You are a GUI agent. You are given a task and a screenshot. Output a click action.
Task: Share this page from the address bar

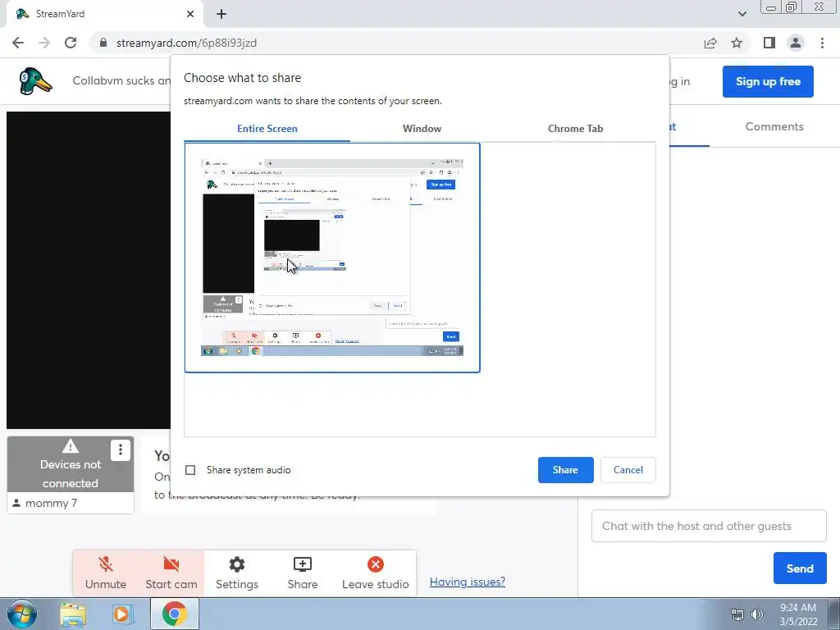[x=710, y=43]
